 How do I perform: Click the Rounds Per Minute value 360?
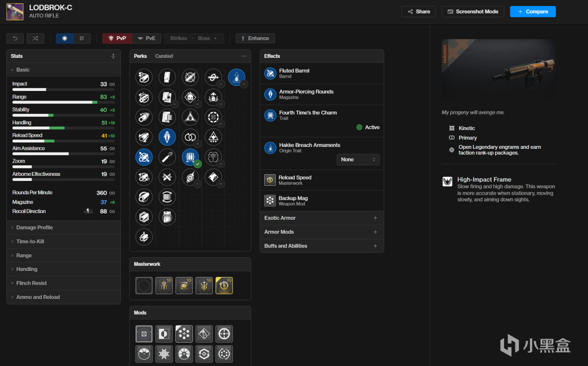point(102,193)
